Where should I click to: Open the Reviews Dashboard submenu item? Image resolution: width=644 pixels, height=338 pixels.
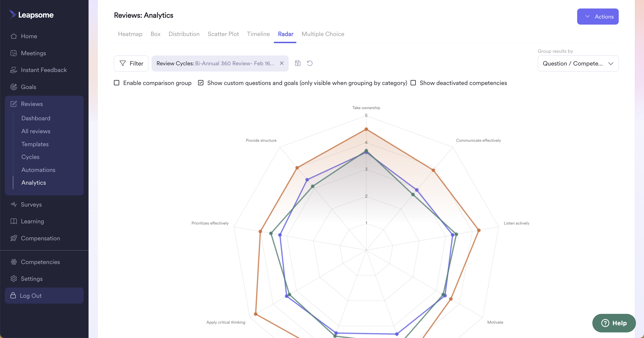point(36,118)
